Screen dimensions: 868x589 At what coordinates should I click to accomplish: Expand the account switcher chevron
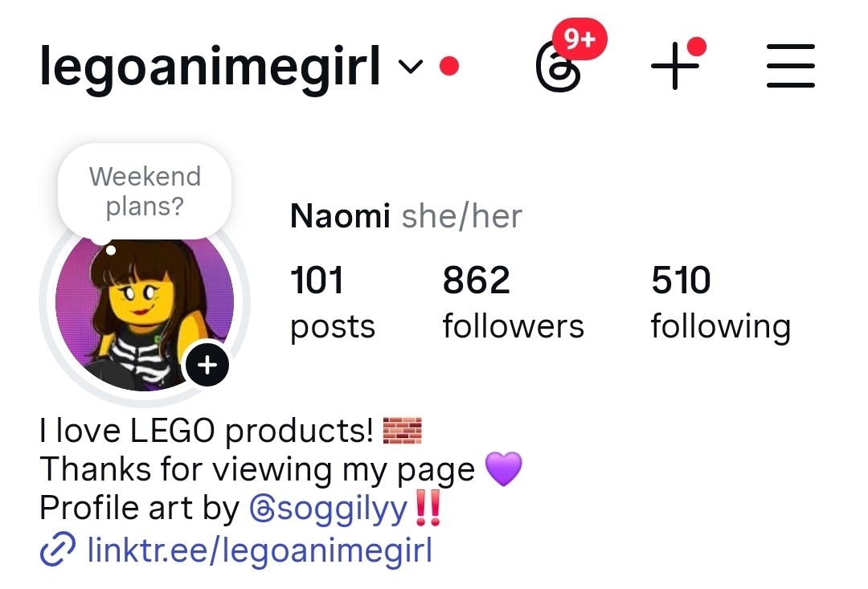coord(411,67)
